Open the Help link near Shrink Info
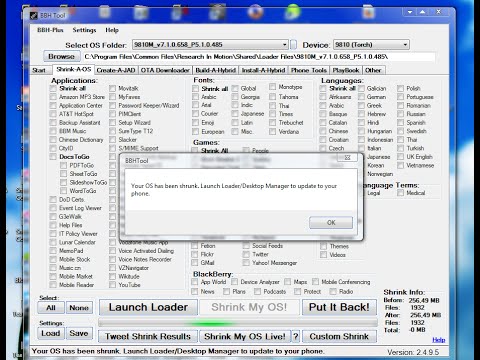This screenshot has height=360, width=480. pos(439,340)
